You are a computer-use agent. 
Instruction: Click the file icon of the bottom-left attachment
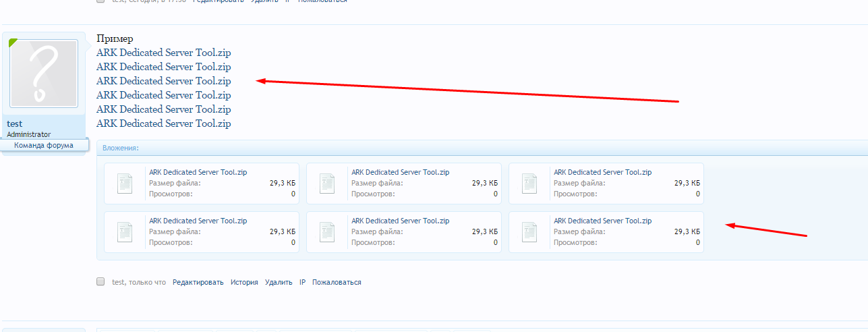pos(125,232)
